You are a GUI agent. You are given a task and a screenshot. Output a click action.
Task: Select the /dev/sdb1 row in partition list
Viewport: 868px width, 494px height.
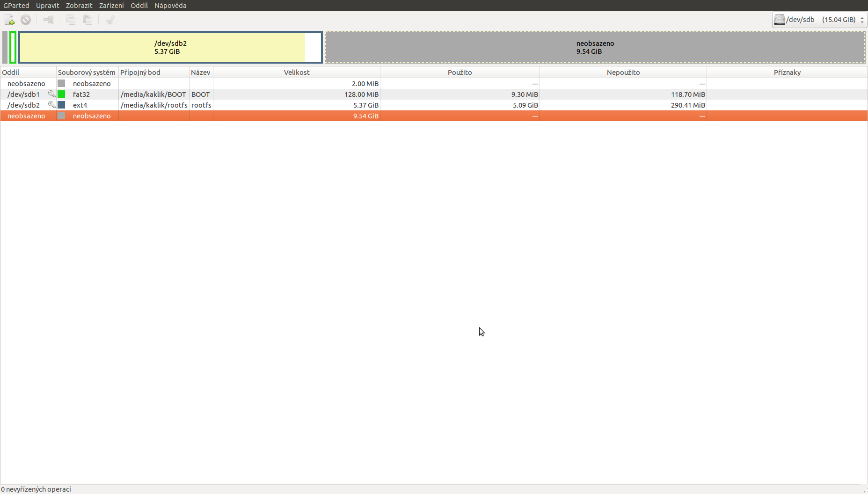pos(23,94)
